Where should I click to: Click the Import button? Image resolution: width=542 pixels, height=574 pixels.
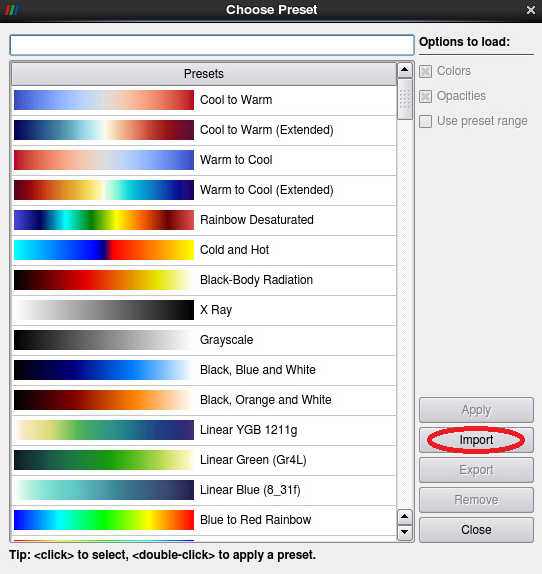coord(476,440)
